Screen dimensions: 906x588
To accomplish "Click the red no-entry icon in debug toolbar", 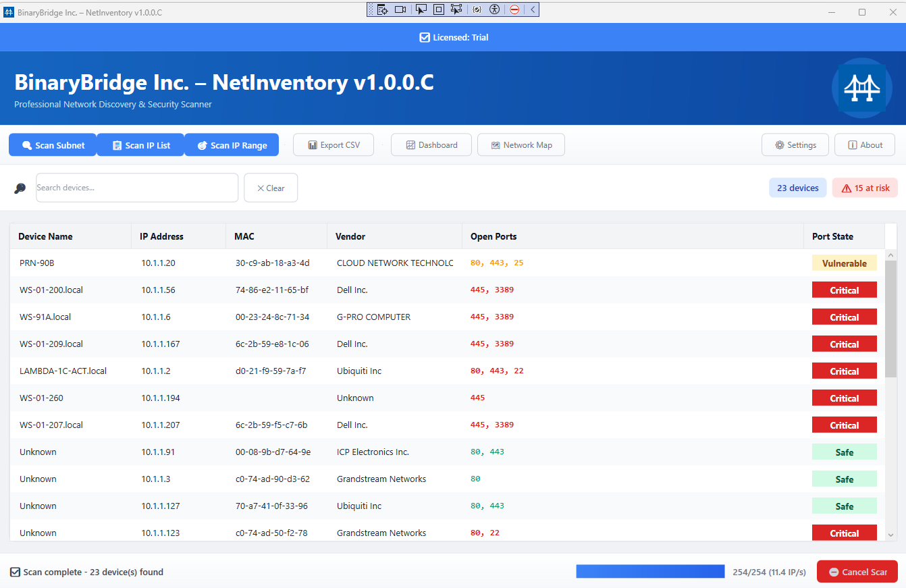I will 514,9.
